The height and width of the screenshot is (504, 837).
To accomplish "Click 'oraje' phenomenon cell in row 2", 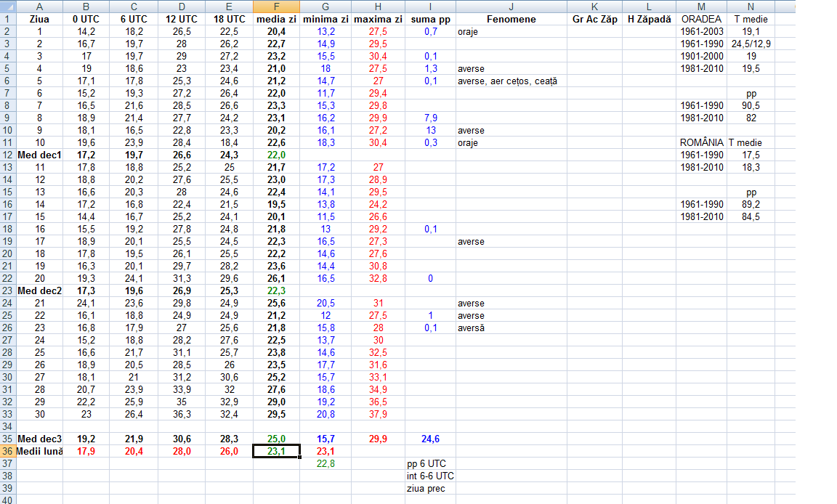I will pos(511,31).
